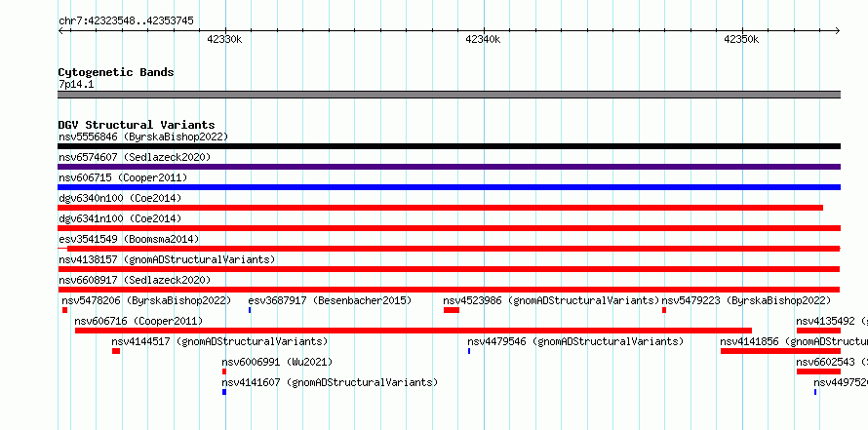Select the red nsv4138157 variant bar
Viewport: 868px width, 430px height.
(449, 269)
